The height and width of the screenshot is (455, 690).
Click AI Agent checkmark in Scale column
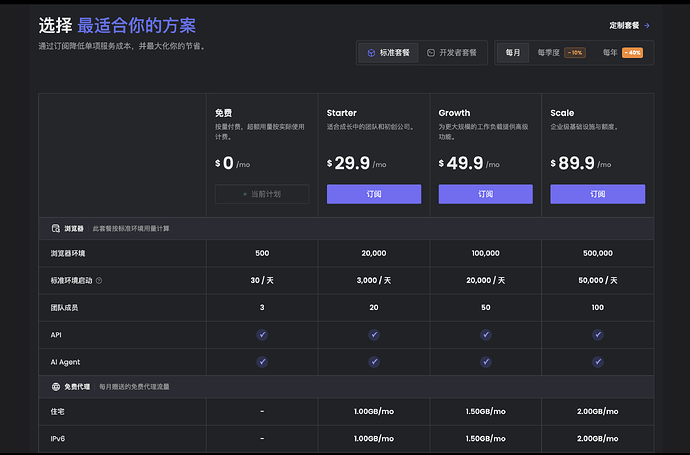tap(598, 362)
